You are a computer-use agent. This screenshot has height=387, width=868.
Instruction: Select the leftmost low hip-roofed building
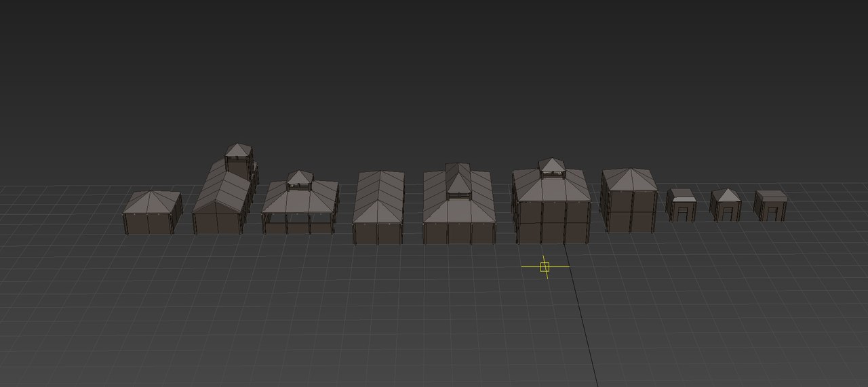tap(152, 213)
